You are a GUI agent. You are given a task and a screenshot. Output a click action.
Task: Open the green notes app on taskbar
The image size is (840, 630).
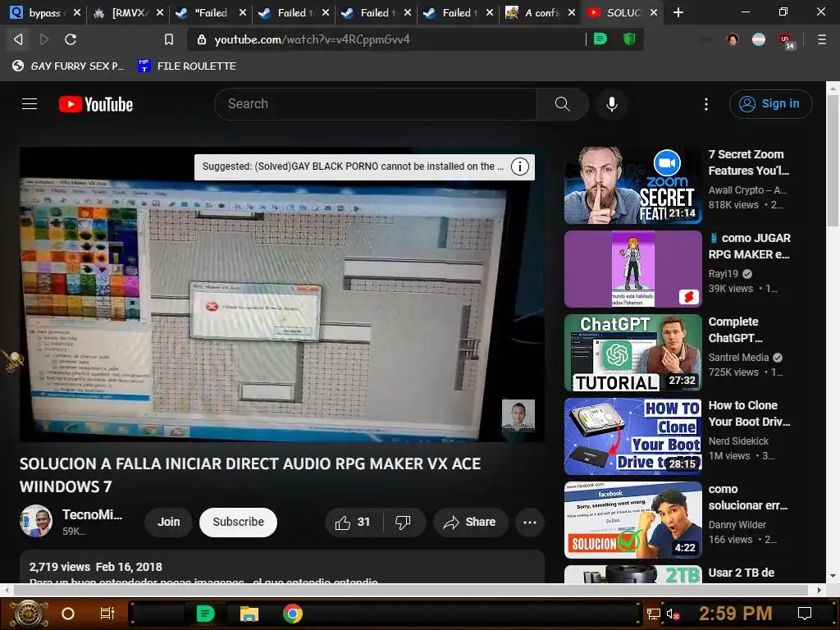[x=205, y=614]
